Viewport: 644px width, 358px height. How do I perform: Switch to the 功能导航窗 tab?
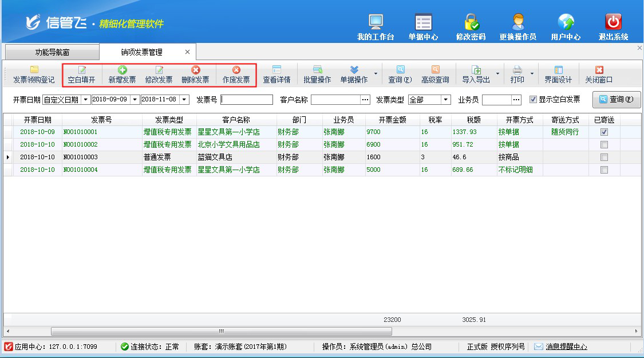[x=52, y=52]
